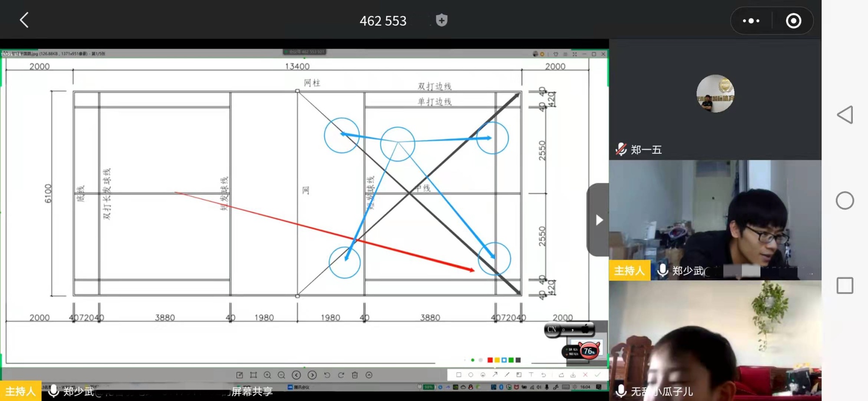The height and width of the screenshot is (401, 868).
Task: Expand the participant video side panel arrow
Action: coord(599,220)
